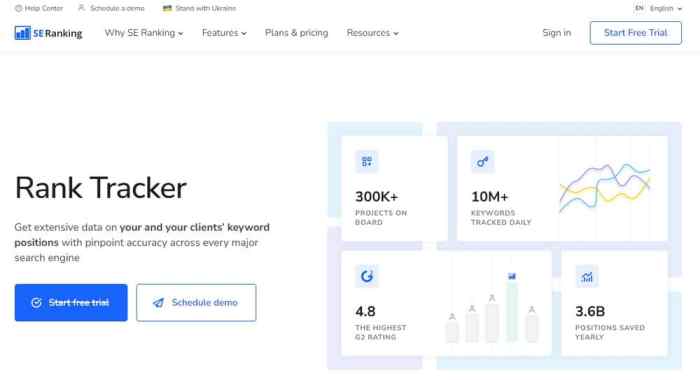Click the 300K+ statistic

click(x=376, y=197)
